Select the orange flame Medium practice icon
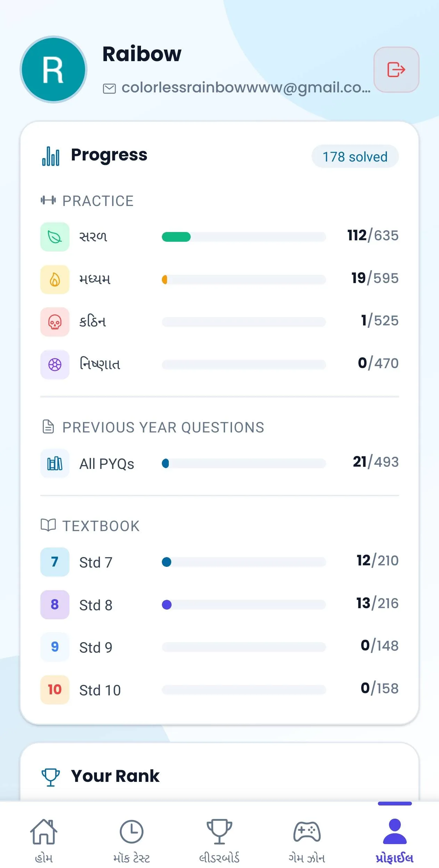439x868 pixels. point(55,280)
